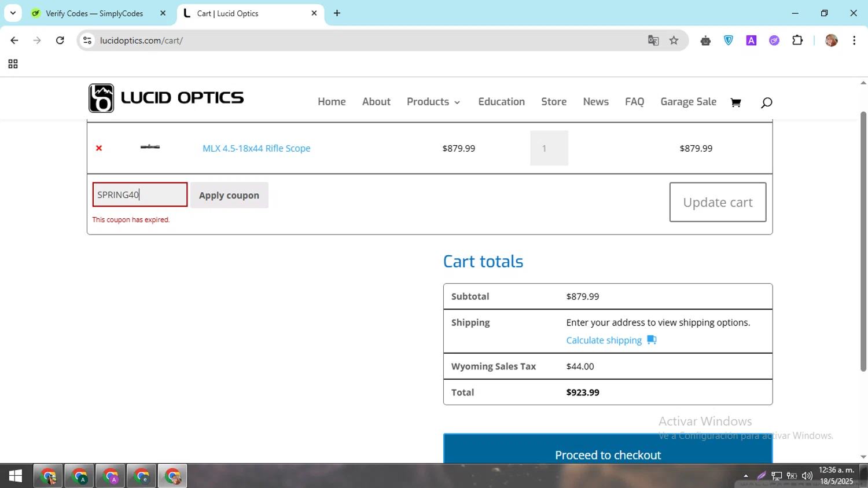Open the MLX 4.5-18x44 Rifle Scope link
Viewport: 868px width, 488px height.
[x=256, y=148]
